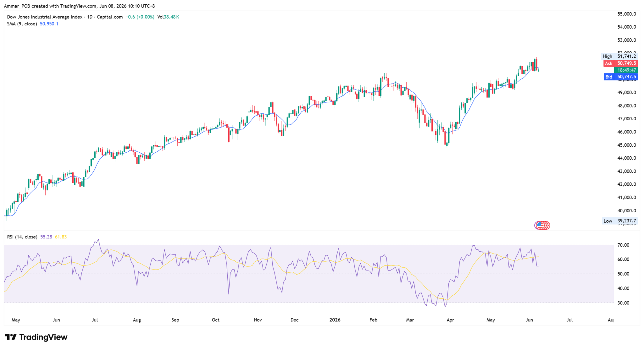
Task: Click the Sep label on time axis
Action: pyautogui.click(x=175, y=320)
